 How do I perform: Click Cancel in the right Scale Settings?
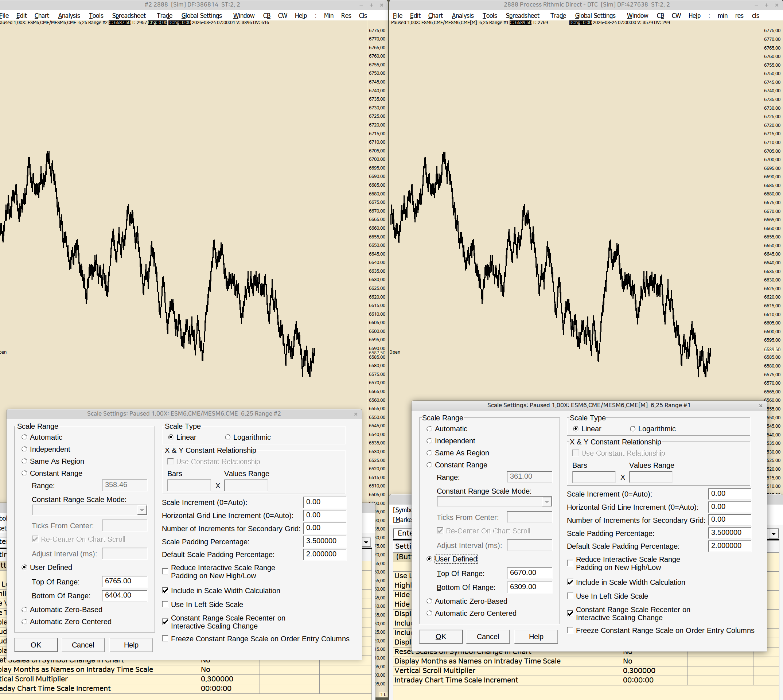pos(488,636)
